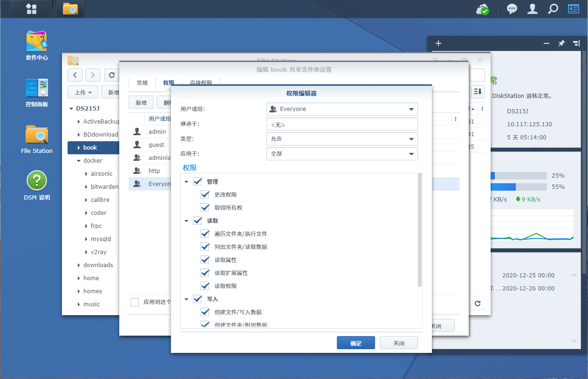588x379 pixels.
Task: Expand the downloads folder in the tree
Action: tap(79, 265)
